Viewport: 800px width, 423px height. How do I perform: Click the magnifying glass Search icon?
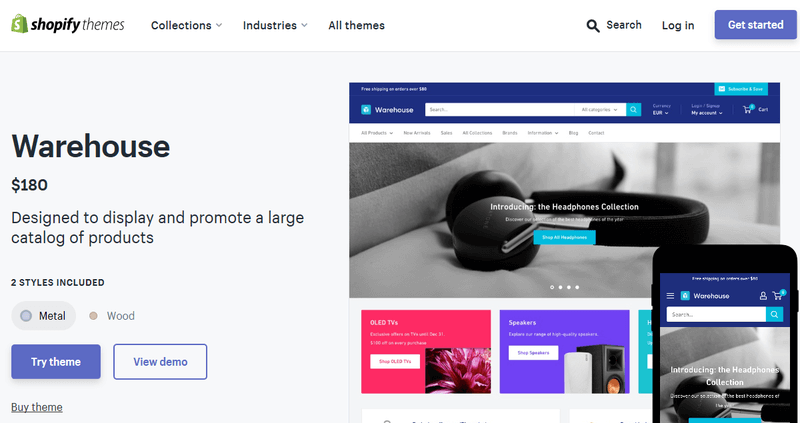pyautogui.click(x=593, y=26)
